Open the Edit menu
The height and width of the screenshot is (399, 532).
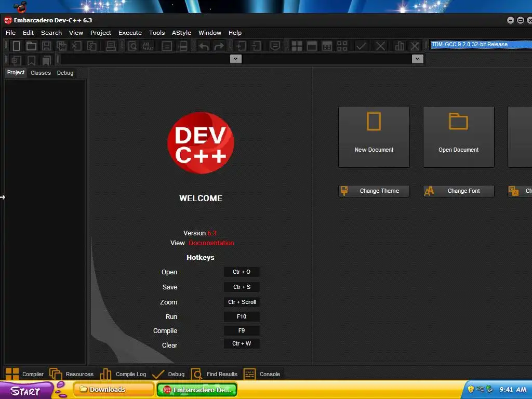click(28, 33)
